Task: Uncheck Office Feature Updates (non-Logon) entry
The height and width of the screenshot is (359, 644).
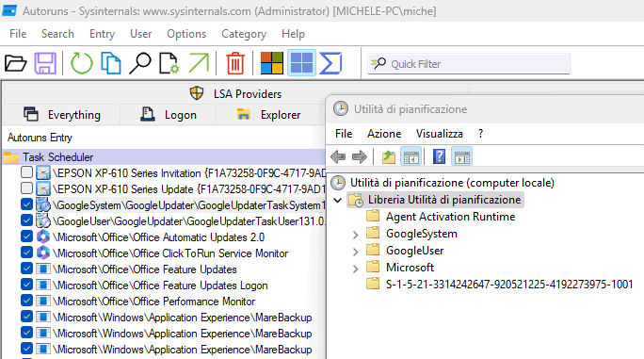Action: 26,269
